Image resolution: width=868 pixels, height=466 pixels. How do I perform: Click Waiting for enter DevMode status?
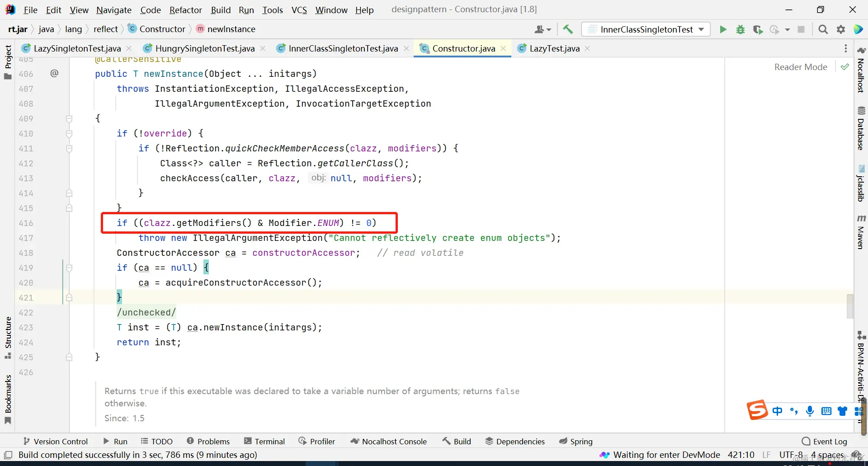[660, 455]
